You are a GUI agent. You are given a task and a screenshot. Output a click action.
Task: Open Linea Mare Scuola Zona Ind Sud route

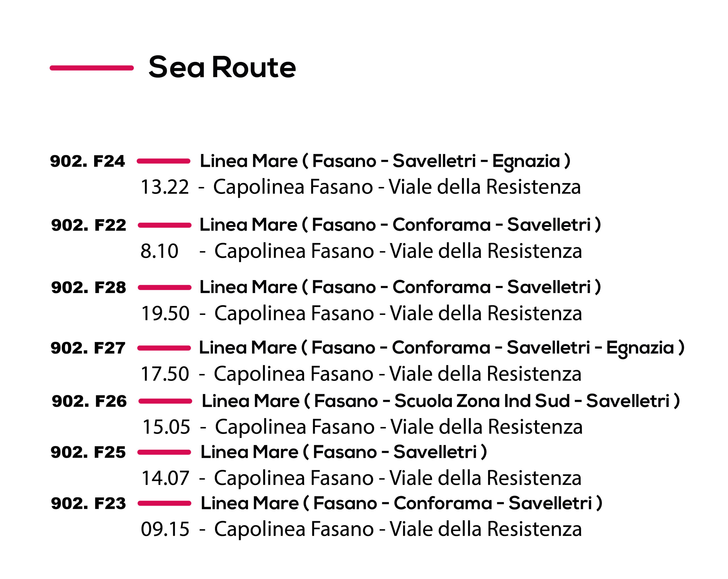pyautogui.click(x=441, y=401)
